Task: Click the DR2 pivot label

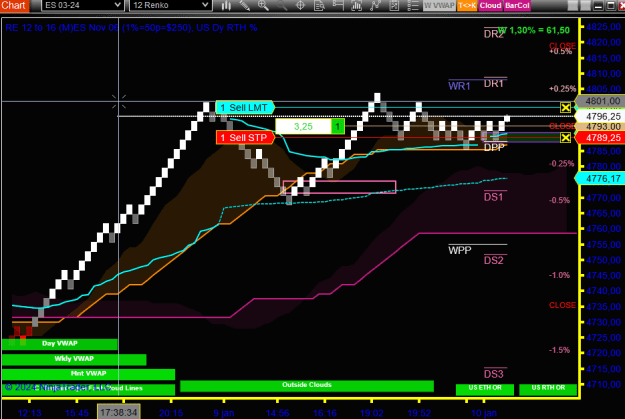Action: [x=494, y=34]
